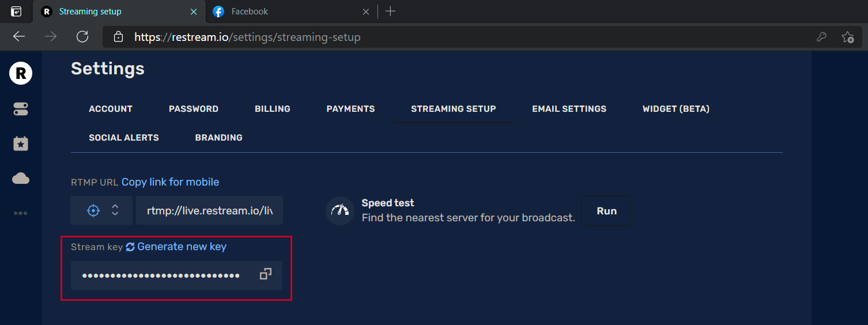The height and width of the screenshot is (325, 868).
Task: Open a new browser tab with plus
Action: [390, 11]
